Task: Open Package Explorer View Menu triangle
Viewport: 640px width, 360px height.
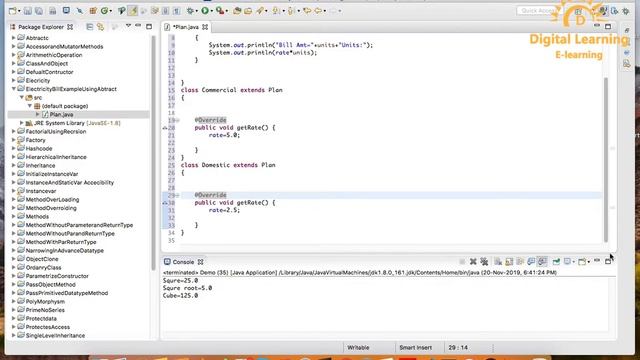Action: (128, 26)
